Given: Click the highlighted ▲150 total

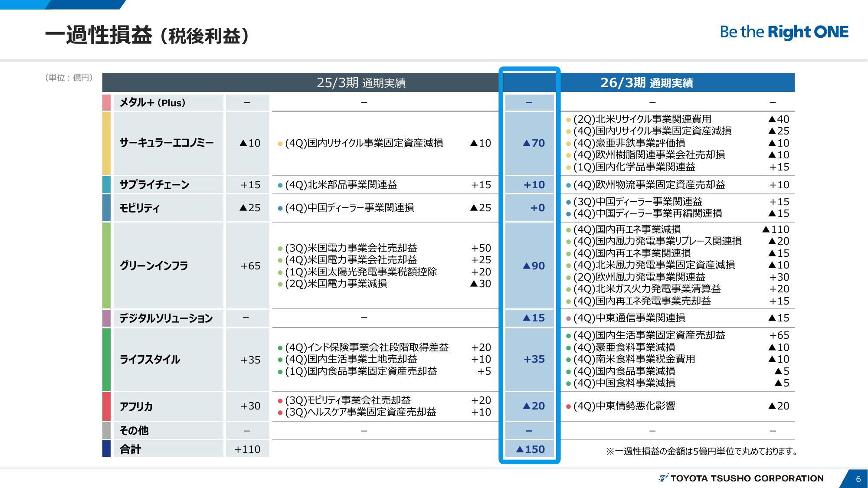Looking at the screenshot, I should point(530,449).
